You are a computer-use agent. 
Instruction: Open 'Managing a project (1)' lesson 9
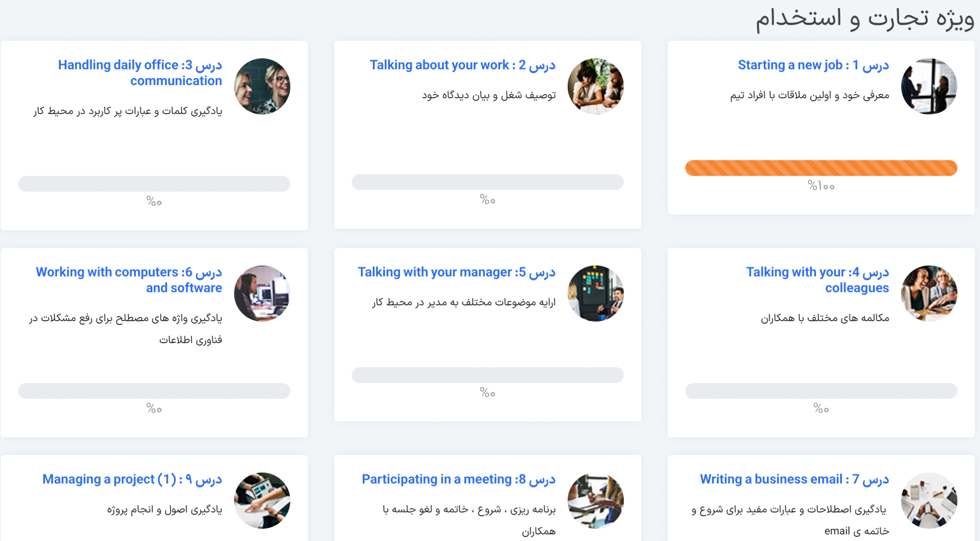(132, 479)
